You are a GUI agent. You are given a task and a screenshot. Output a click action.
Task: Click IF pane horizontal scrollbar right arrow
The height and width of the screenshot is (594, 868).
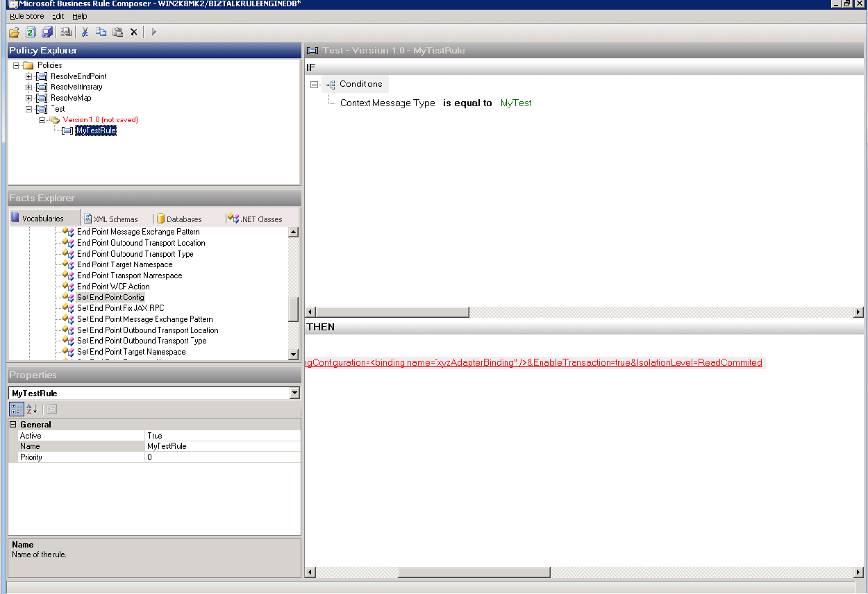pos(859,312)
